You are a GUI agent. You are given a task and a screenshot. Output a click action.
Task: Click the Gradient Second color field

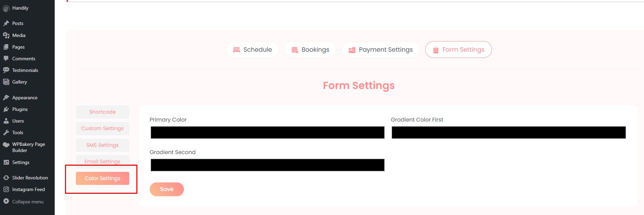click(267, 165)
